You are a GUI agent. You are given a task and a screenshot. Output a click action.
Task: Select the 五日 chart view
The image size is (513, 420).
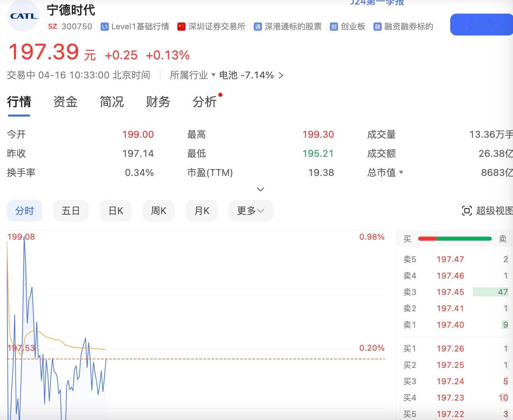click(71, 211)
